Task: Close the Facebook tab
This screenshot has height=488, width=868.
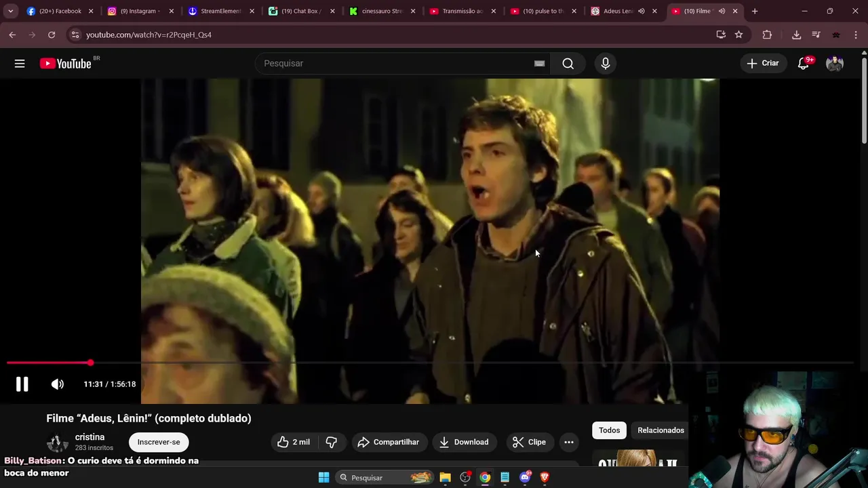Action: click(91, 11)
